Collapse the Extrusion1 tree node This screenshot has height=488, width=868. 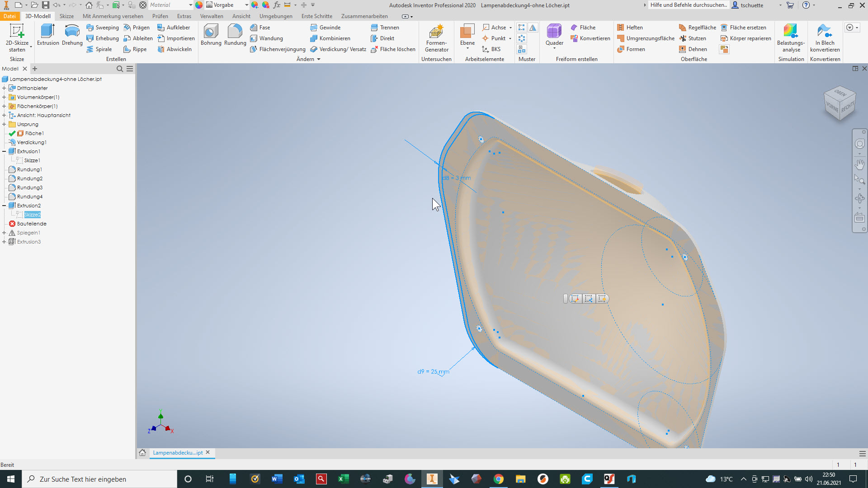(x=4, y=151)
